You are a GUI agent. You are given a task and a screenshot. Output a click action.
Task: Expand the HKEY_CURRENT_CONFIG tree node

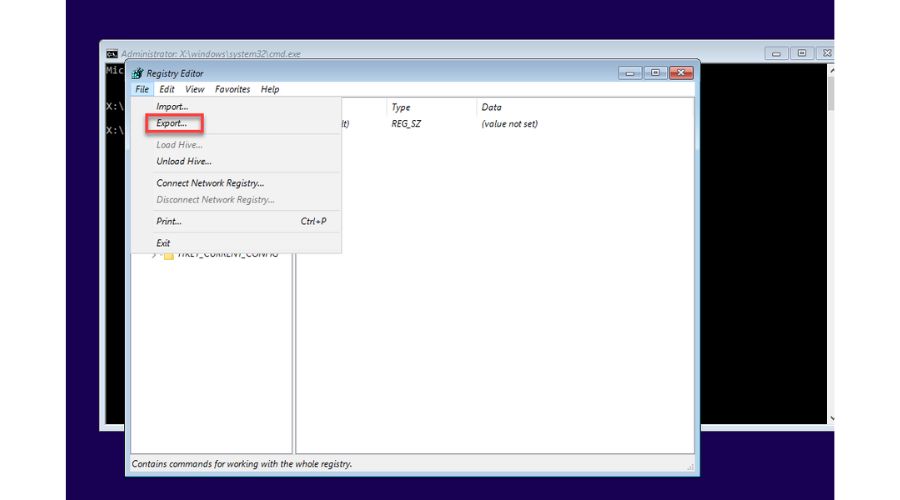pos(154,255)
